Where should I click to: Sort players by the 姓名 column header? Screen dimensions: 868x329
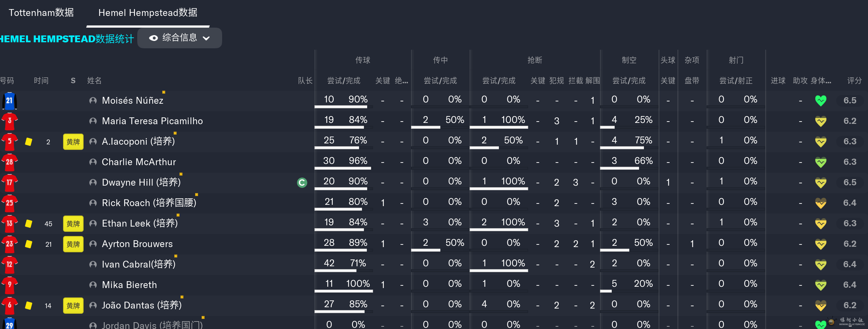[94, 81]
